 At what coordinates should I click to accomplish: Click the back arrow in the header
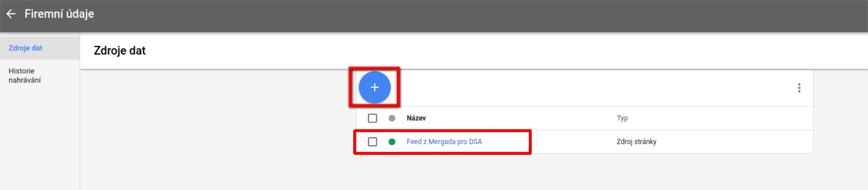[x=11, y=14]
